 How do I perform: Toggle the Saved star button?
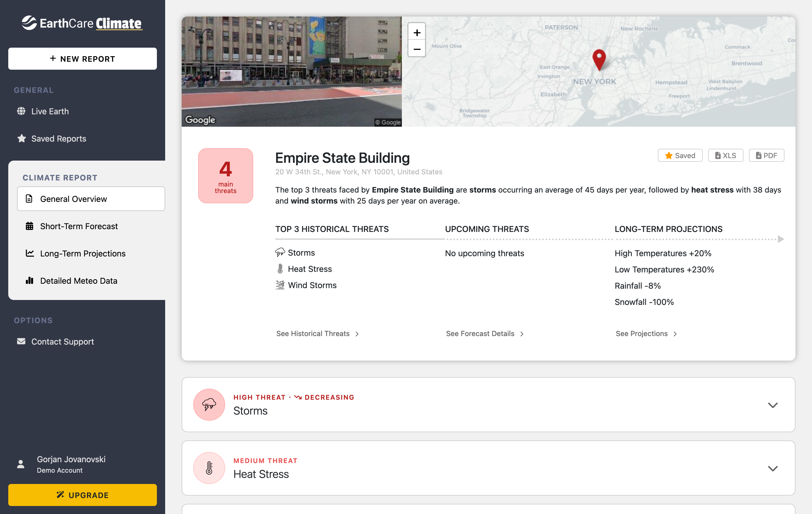coord(680,155)
